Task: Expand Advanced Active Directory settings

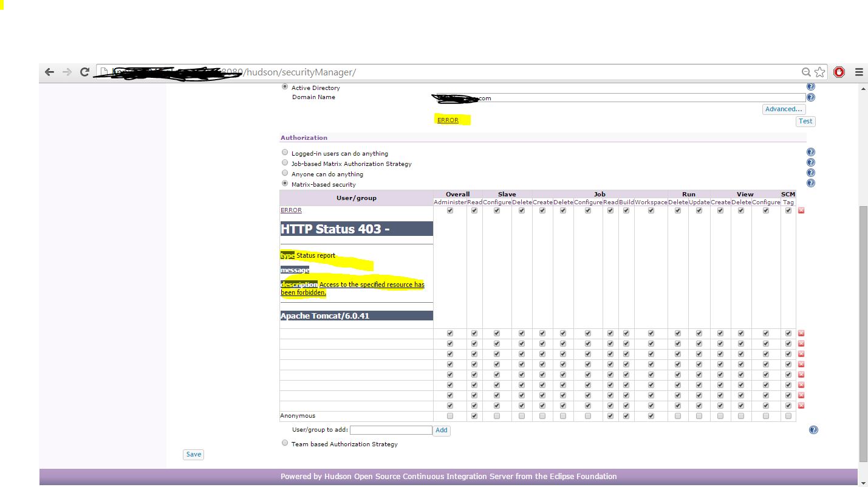Action: click(784, 109)
